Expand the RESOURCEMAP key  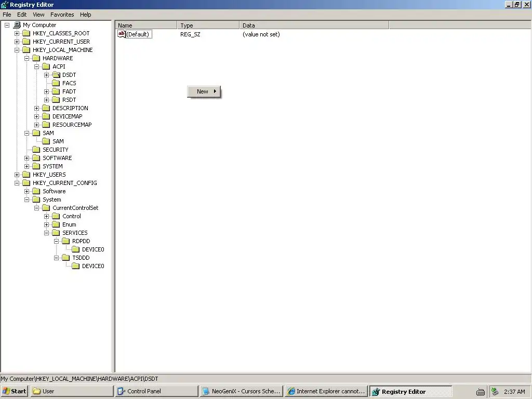(x=37, y=125)
